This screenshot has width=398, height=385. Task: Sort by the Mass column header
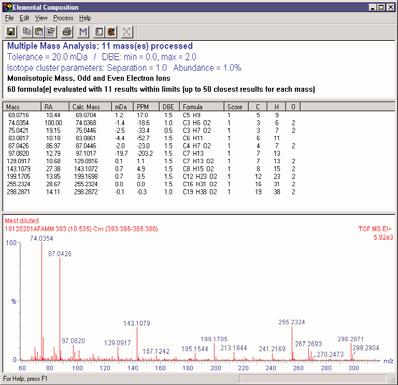[x=22, y=107]
